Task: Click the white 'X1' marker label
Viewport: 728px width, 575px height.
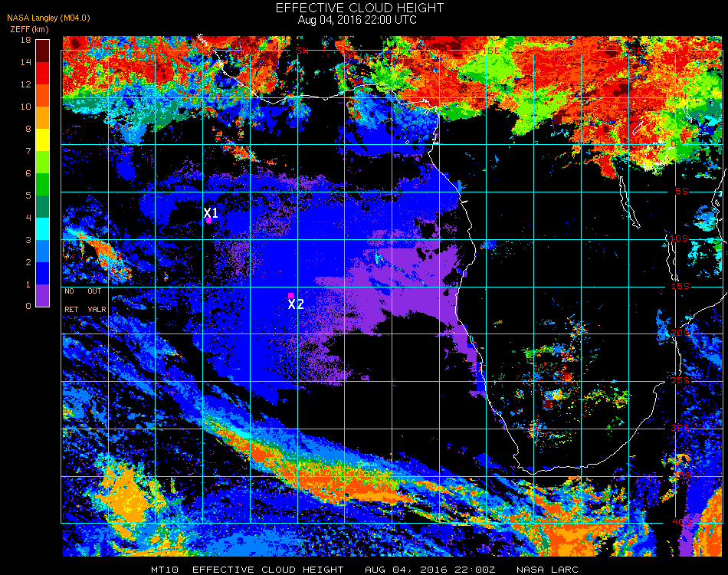Action: tap(211, 212)
